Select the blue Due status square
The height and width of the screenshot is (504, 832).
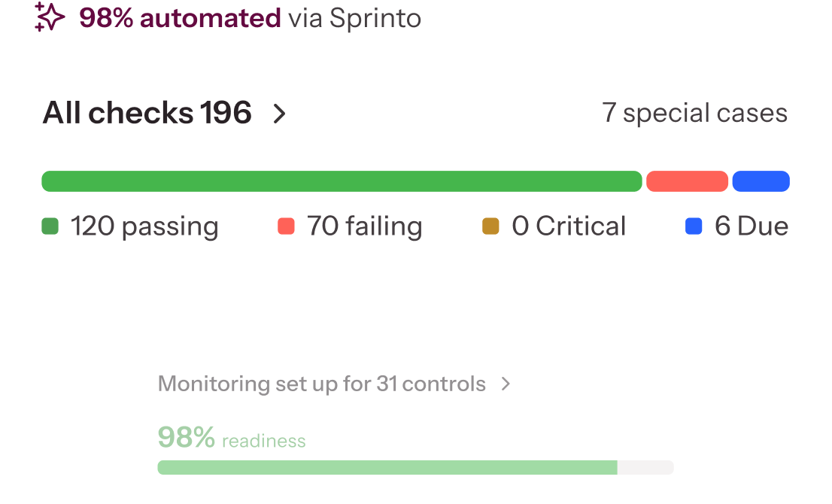click(695, 226)
